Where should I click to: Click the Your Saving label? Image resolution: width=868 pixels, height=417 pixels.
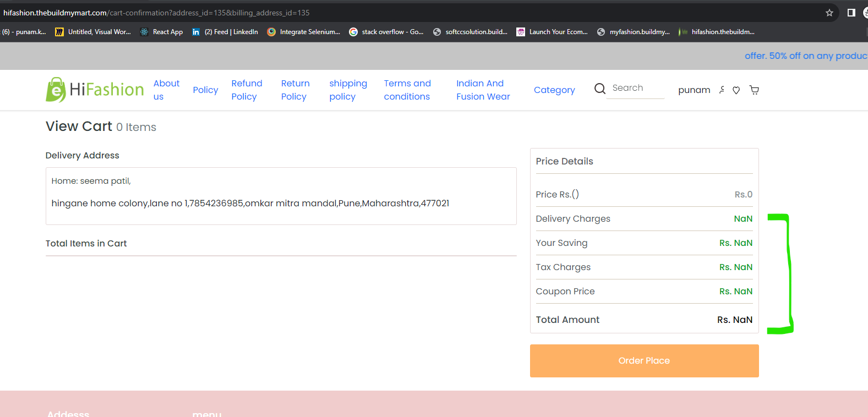pos(561,243)
